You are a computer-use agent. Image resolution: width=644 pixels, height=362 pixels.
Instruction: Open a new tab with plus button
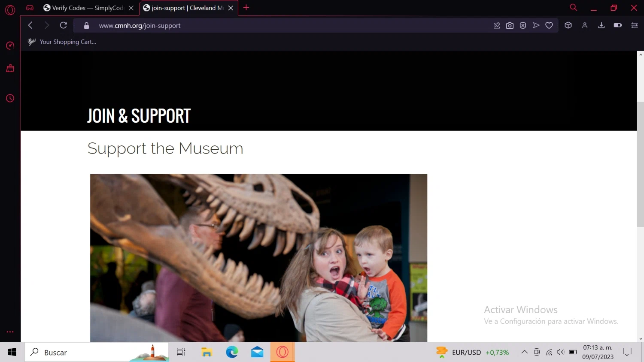click(x=246, y=8)
